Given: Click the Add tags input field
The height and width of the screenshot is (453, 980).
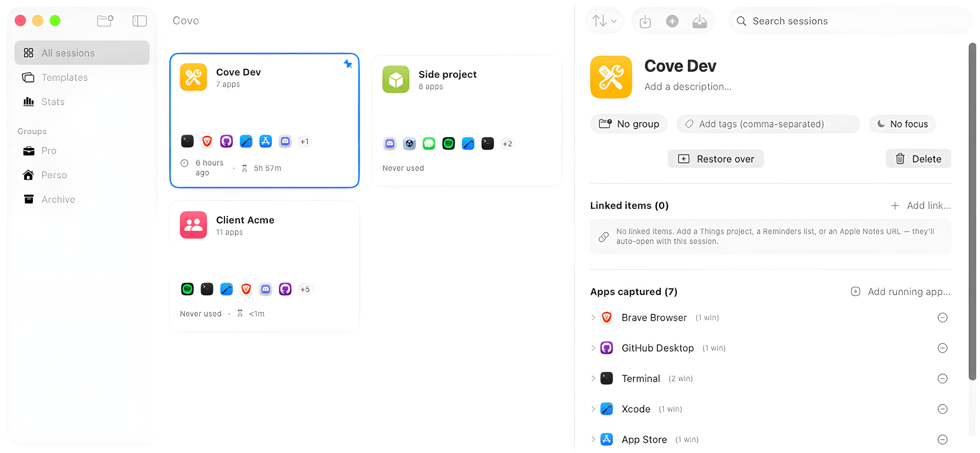Looking at the screenshot, I should click(x=768, y=124).
